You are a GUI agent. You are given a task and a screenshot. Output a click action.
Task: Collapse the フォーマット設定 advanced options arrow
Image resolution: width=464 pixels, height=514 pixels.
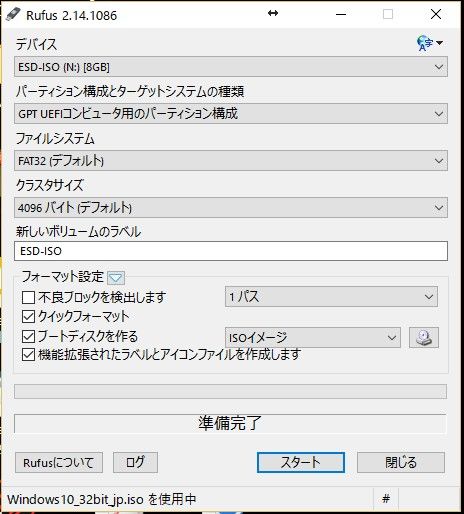pos(116,278)
